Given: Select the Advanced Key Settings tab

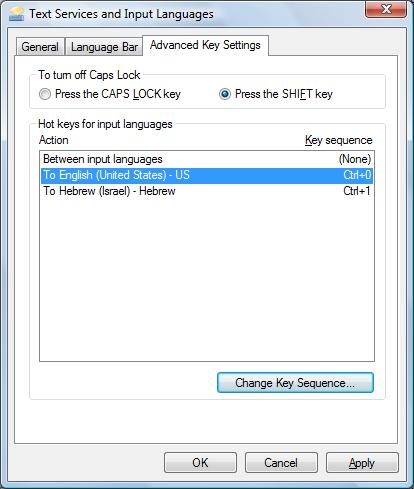Looking at the screenshot, I should click(x=205, y=45).
